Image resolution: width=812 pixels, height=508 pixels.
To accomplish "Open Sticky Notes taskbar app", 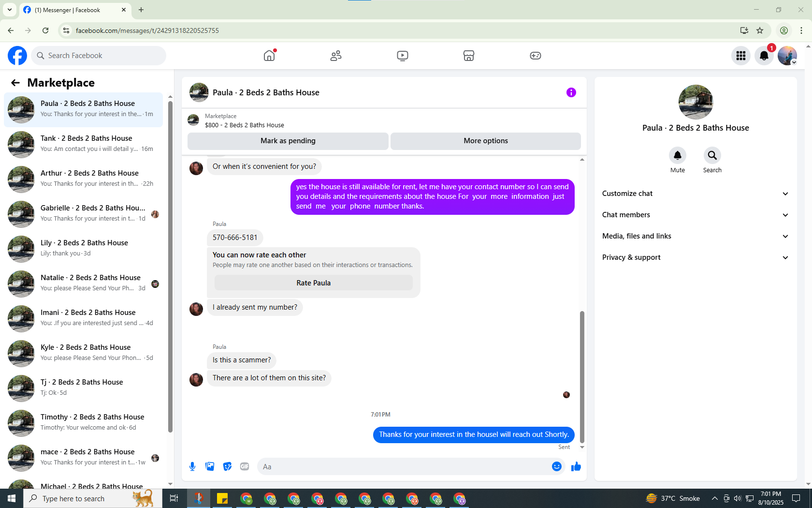I will (x=222, y=498).
